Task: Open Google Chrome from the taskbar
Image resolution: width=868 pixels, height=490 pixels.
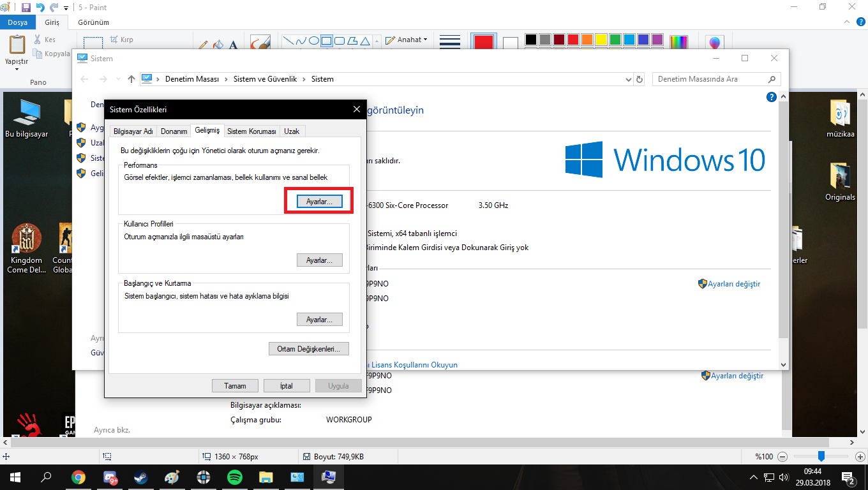Action: pos(79,477)
